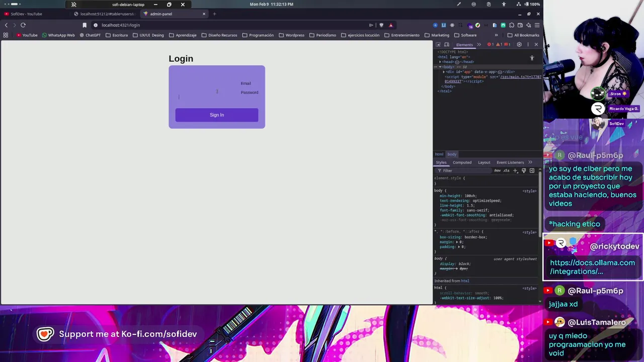Image resolution: width=644 pixels, height=362 pixels.
Task: Open DevTools settings gear
Action: [519, 44]
